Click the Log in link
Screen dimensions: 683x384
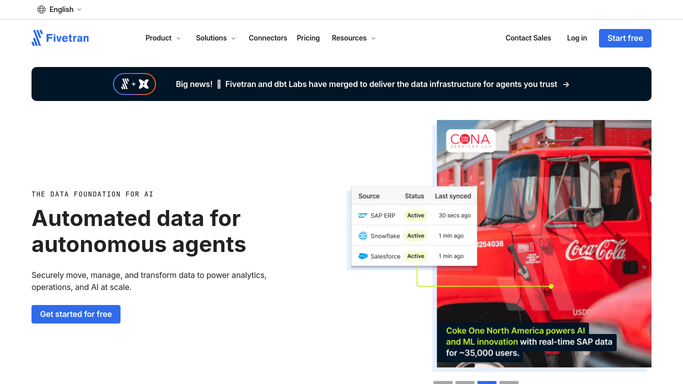[577, 38]
